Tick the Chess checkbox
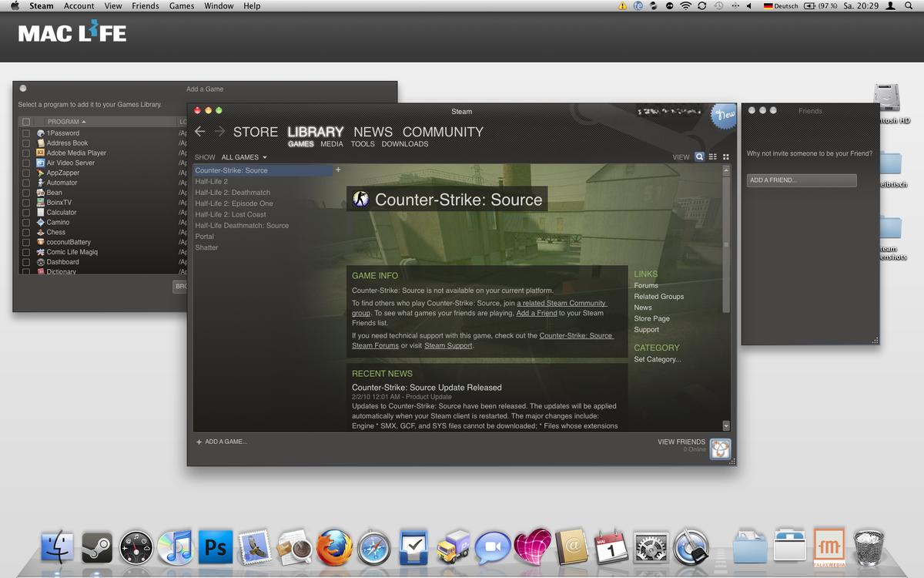The image size is (924, 578). tap(26, 232)
